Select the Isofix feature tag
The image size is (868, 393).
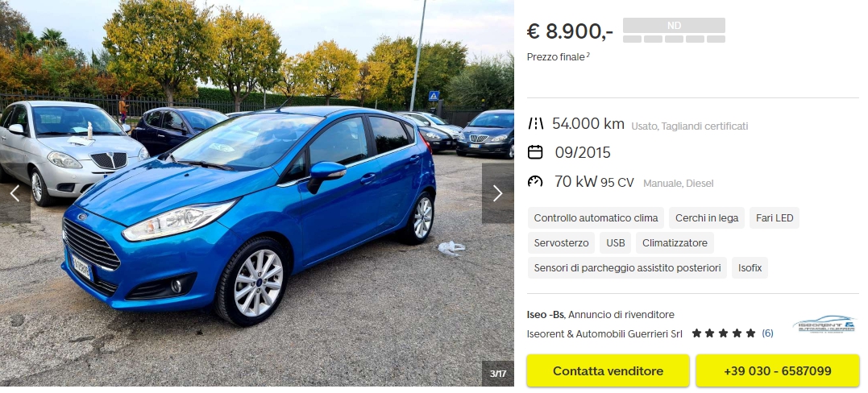click(750, 268)
